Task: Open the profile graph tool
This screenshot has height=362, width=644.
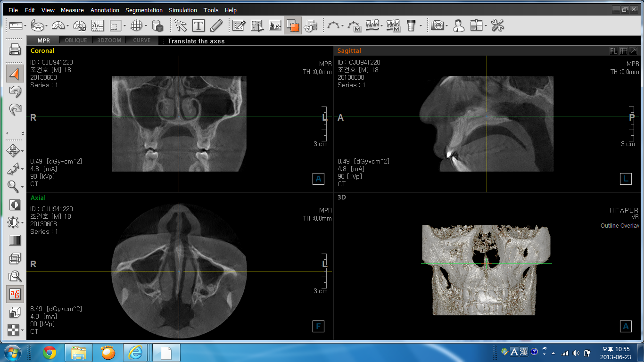Action: point(98,25)
